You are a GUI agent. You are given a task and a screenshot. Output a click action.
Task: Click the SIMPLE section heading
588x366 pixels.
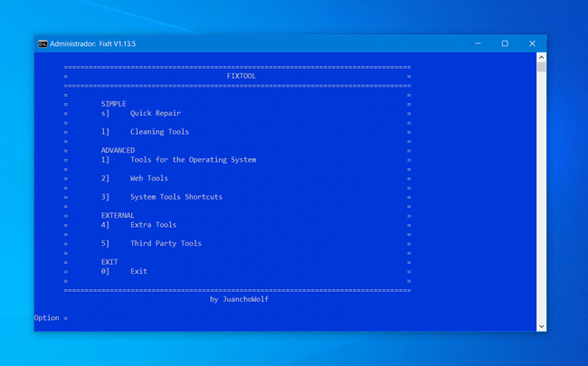[x=114, y=104]
